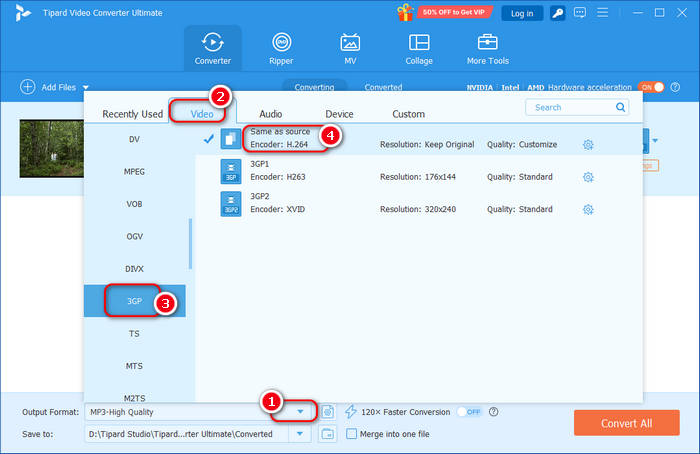This screenshot has height=454, width=700.
Task: Click the 3GP2 format icon
Action: pyautogui.click(x=231, y=204)
